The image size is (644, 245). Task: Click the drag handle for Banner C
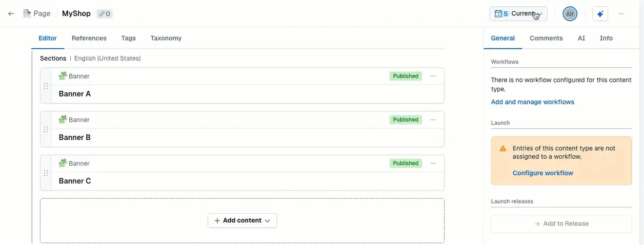(46, 173)
